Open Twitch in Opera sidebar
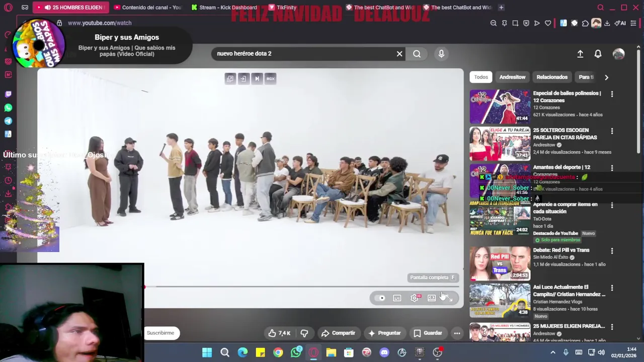The width and height of the screenshot is (644, 362). 8,94
